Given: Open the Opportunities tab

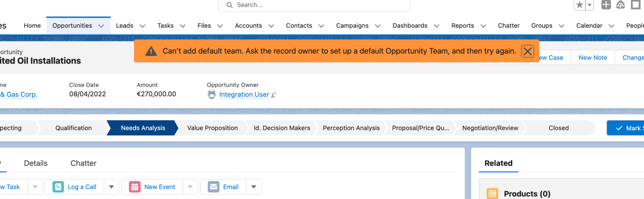Looking at the screenshot, I should tap(72, 25).
